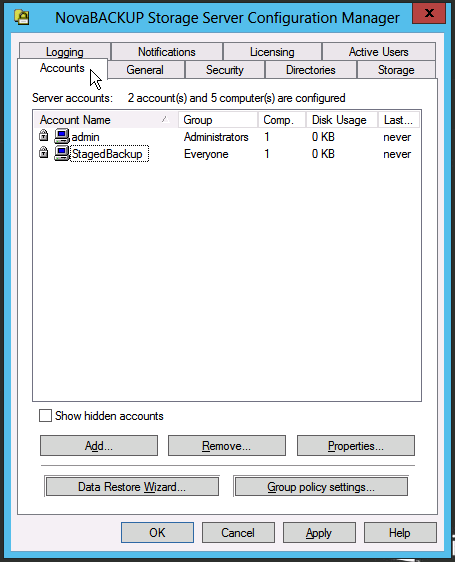Close the Configuration Manager window
This screenshot has width=455, height=562.
pos(429,14)
